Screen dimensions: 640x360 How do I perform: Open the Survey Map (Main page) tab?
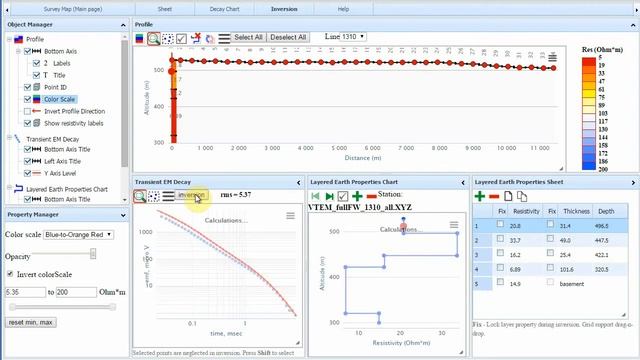pyautogui.click(x=73, y=9)
